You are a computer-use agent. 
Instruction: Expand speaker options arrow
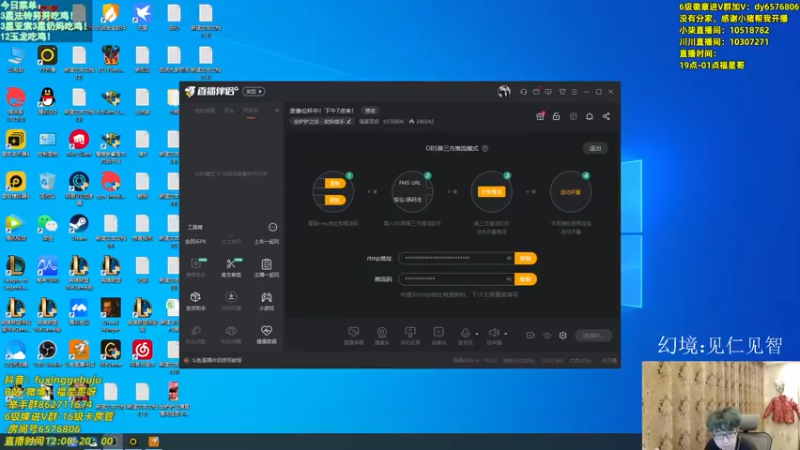point(506,334)
